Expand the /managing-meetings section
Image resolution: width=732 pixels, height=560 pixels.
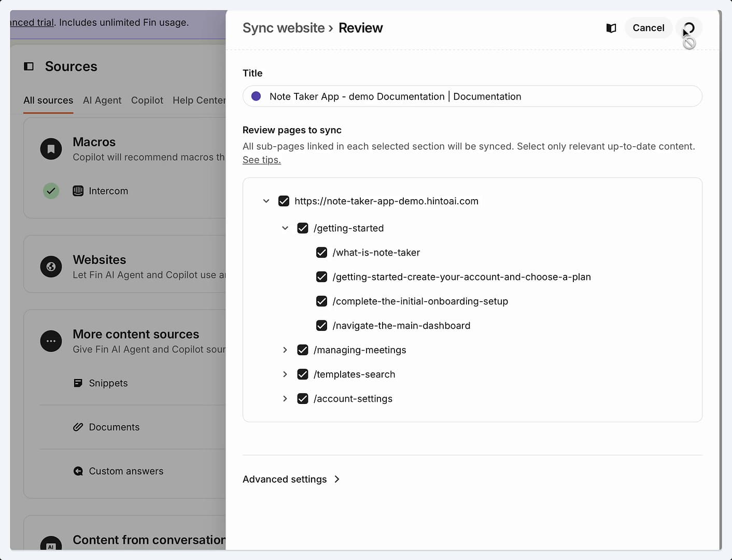(x=285, y=350)
